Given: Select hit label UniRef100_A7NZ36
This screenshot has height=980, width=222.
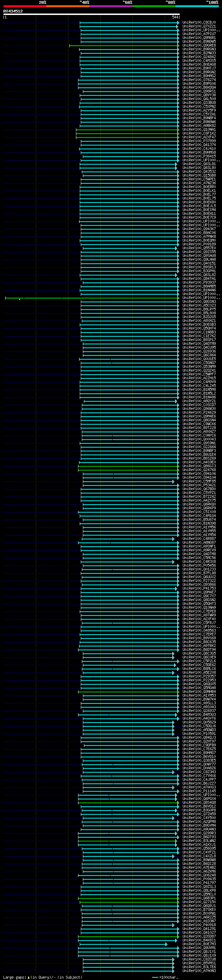Looking at the screenshot, I should [199, 183].
